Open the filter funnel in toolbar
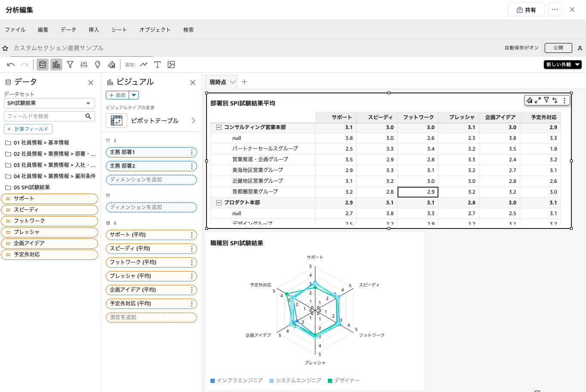This screenshot has width=586, height=392. [x=70, y=65]
